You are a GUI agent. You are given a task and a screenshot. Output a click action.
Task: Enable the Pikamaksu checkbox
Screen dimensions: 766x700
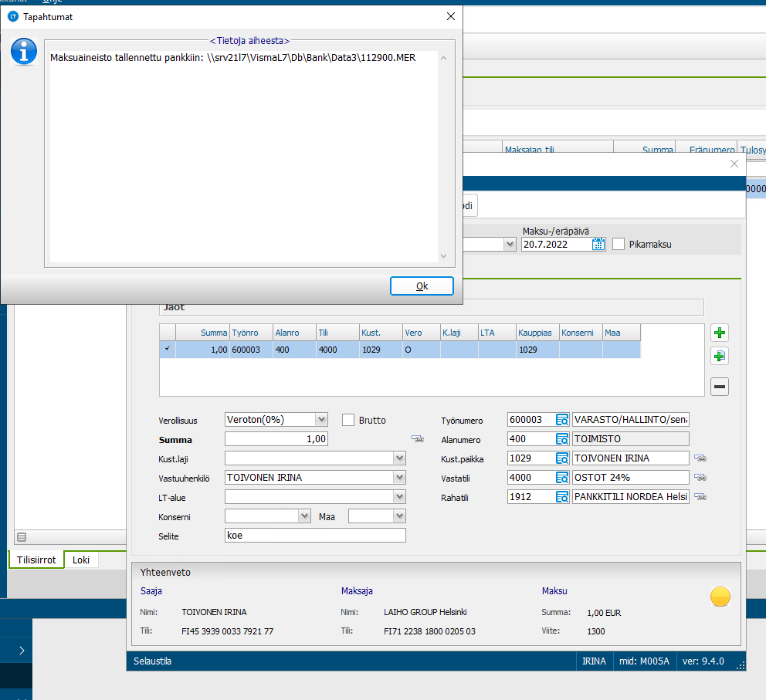tap(619, 244)
